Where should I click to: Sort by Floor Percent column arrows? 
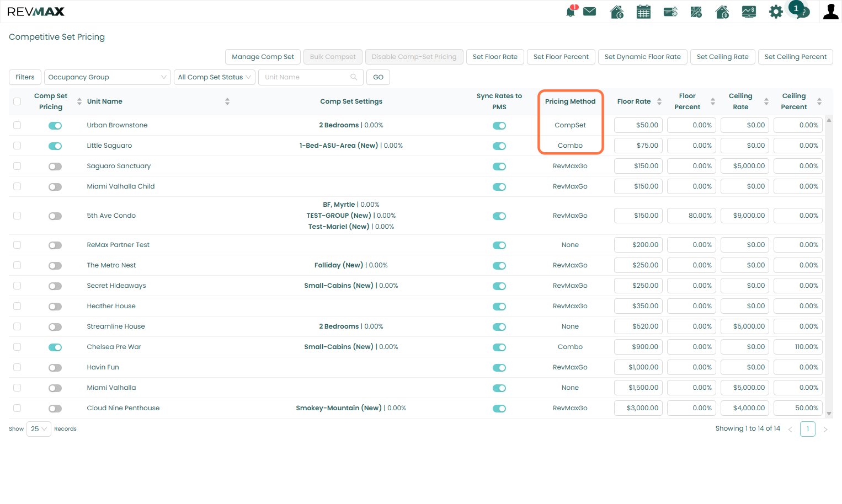tap(713, 101)
